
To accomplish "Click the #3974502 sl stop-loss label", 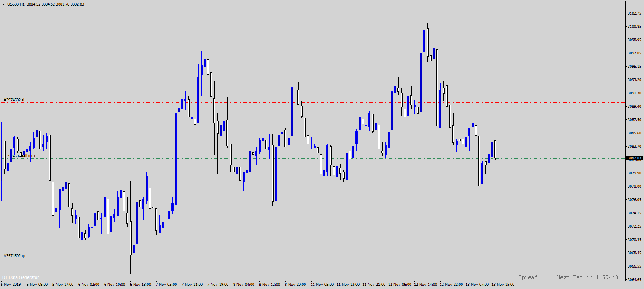I will (14, 100).
